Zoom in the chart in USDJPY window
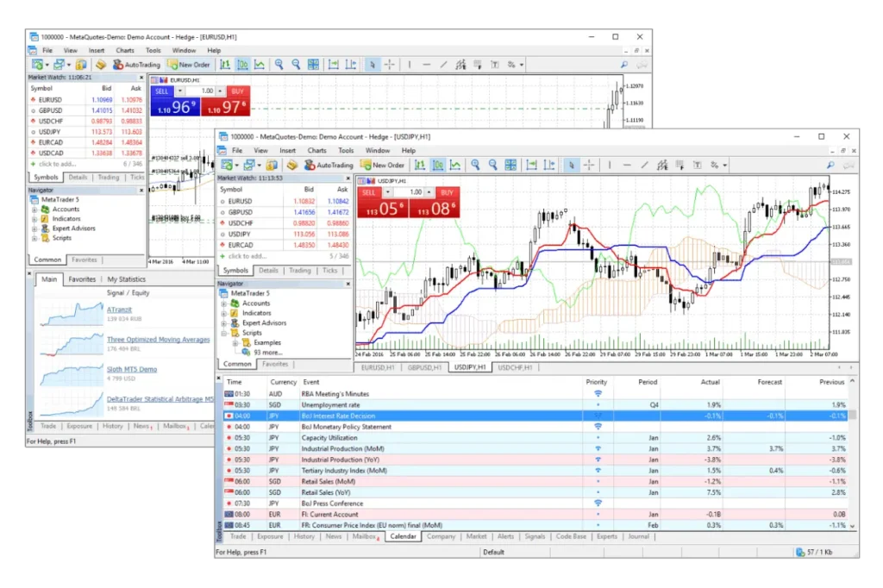Image resolution: width=883 pixels, height=588 pixels. (474, 165)
